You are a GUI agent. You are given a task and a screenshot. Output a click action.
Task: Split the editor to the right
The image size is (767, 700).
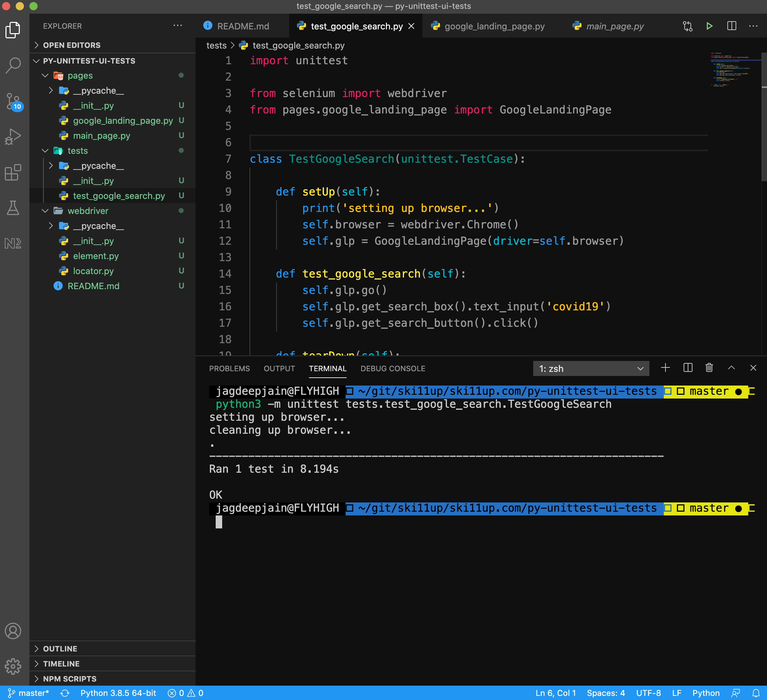731,26
